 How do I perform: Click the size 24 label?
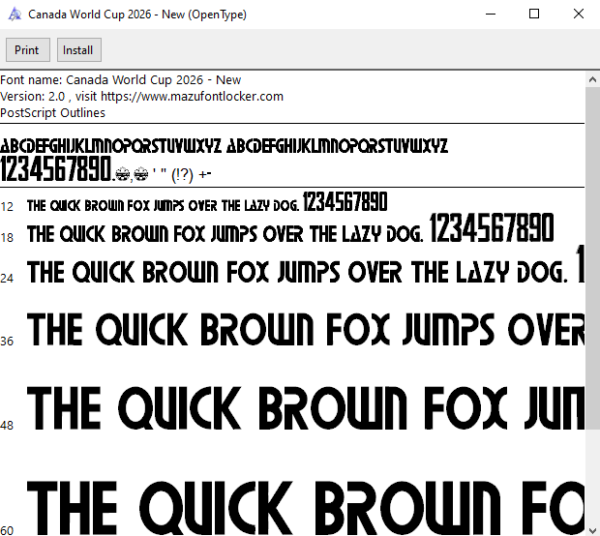tap(7, 279)
